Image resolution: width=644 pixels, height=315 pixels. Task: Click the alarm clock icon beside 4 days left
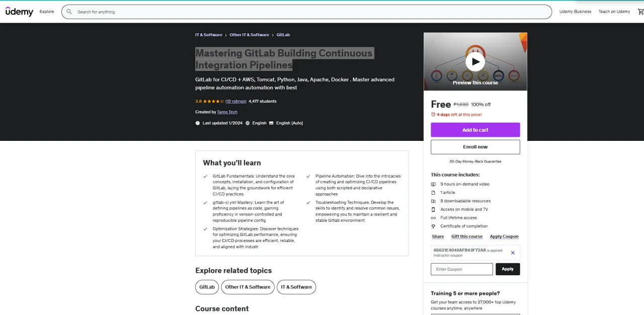(433, 115)
